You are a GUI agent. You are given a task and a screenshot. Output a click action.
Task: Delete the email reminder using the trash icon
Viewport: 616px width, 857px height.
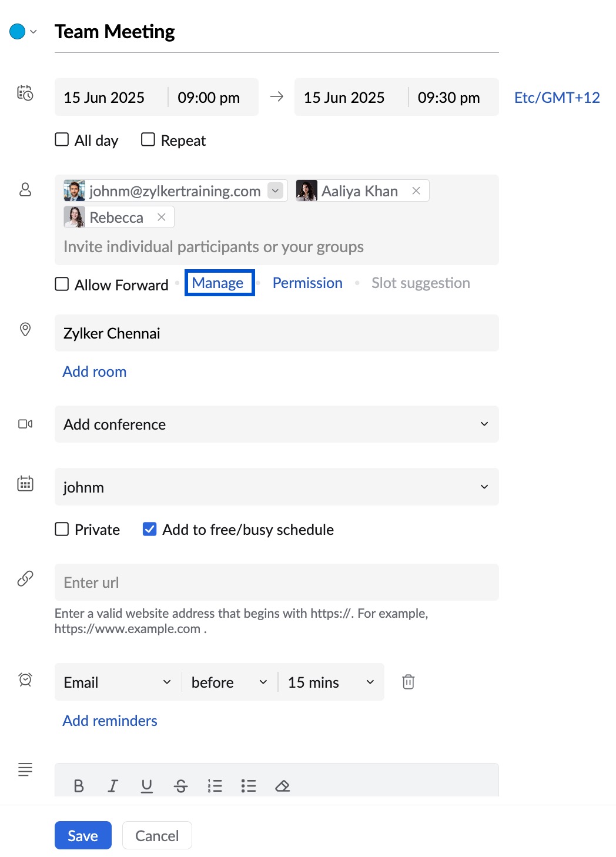click(x=408, y=682)
